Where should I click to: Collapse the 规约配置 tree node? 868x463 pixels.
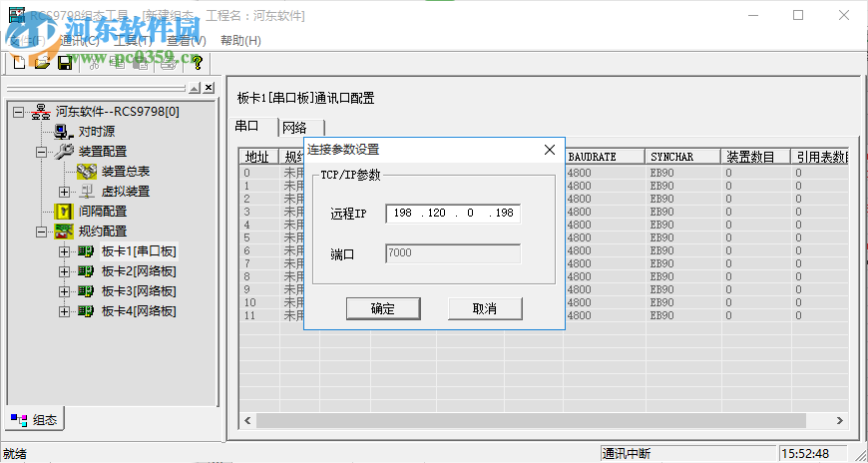42,231
